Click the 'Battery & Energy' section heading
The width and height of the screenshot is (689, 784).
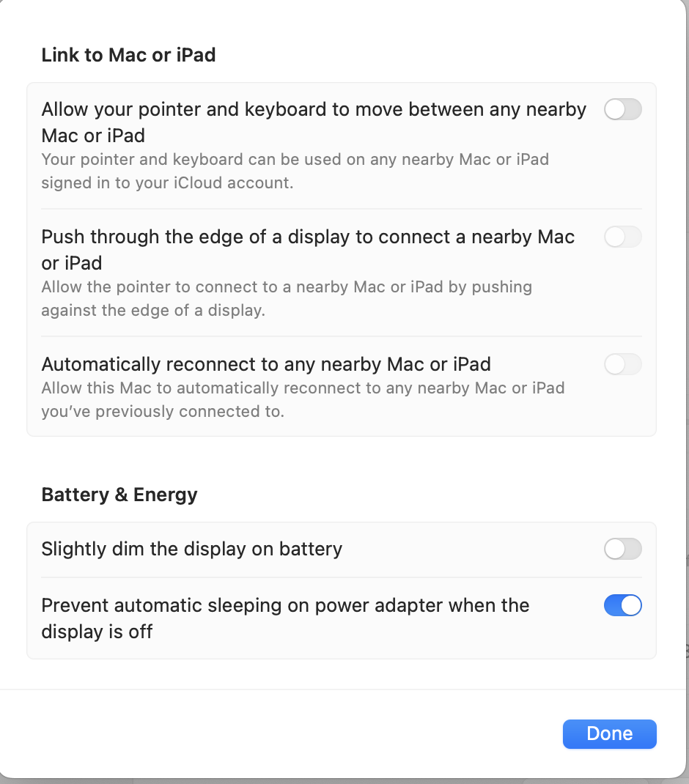pyautogui.click(x=119, y=495)
